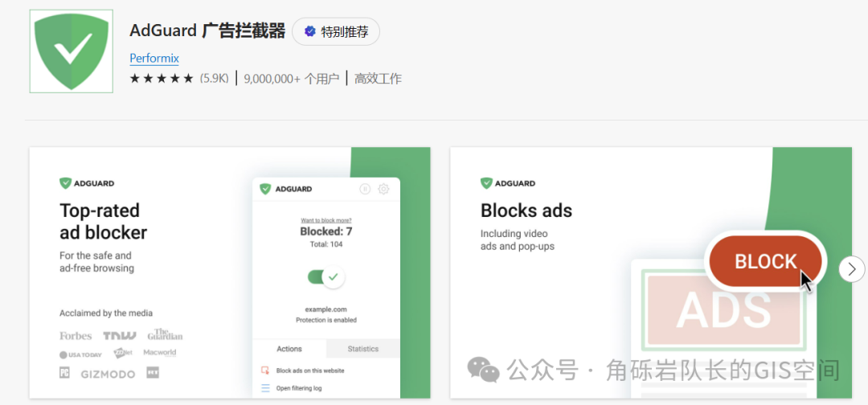Click the Macworld logo
868x405 pixels.
click(160, 353)
